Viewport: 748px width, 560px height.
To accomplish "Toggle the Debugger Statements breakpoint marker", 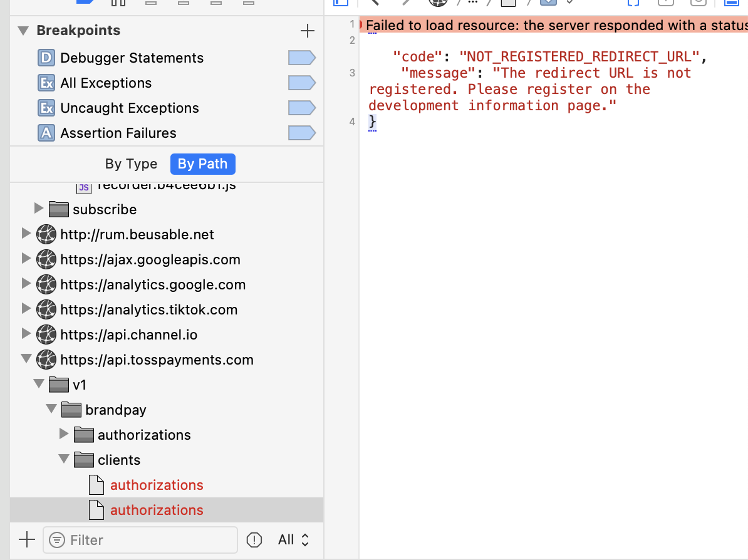I will click(x=301, y=58).
